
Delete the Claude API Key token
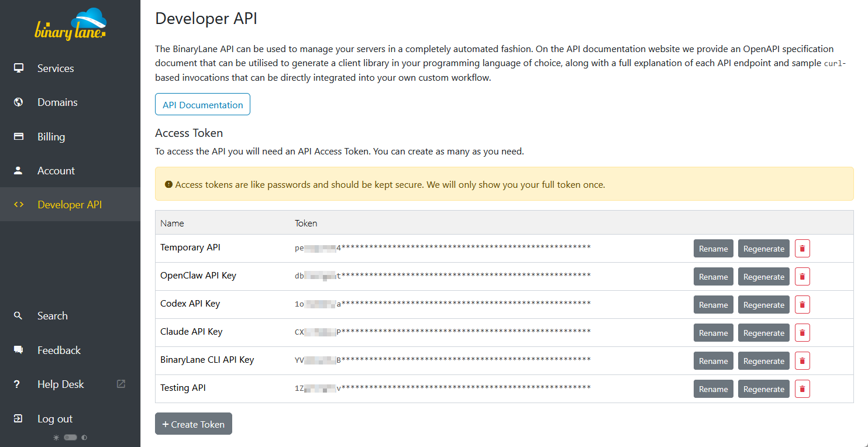802,332
